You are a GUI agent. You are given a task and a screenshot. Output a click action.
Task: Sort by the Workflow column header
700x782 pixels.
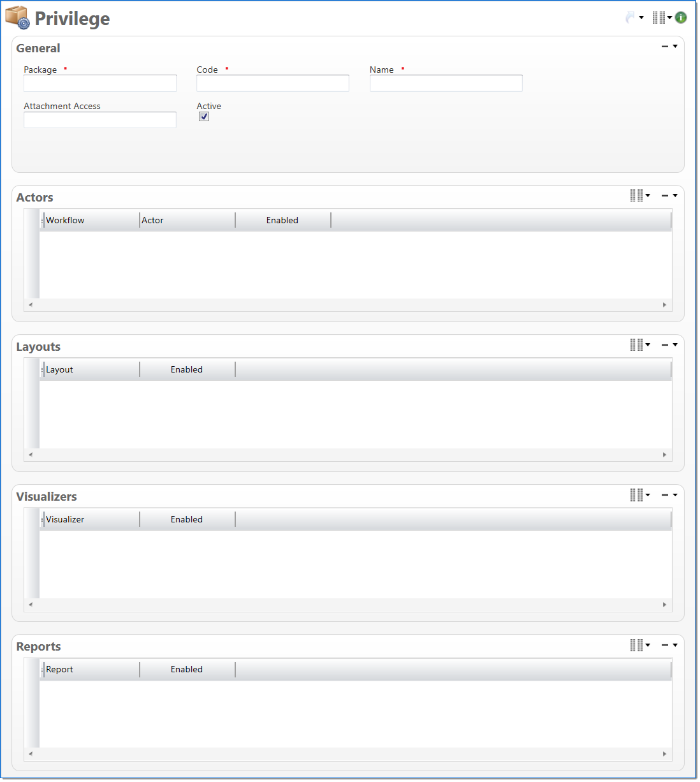91,221
